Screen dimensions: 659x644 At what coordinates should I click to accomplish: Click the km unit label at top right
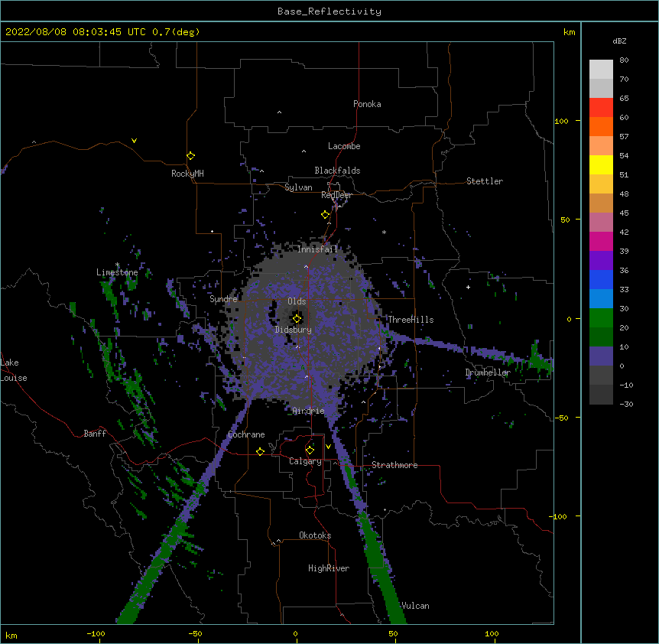(570, 32)
